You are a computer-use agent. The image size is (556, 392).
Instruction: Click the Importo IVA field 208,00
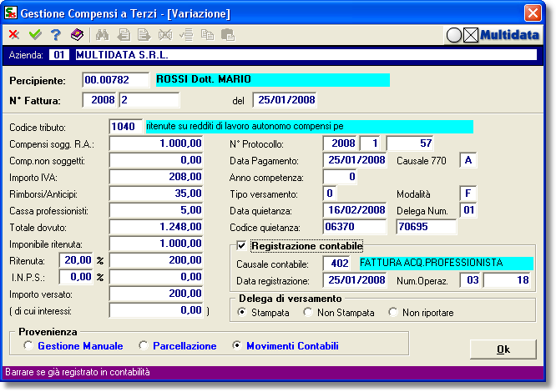pos(156,177)
